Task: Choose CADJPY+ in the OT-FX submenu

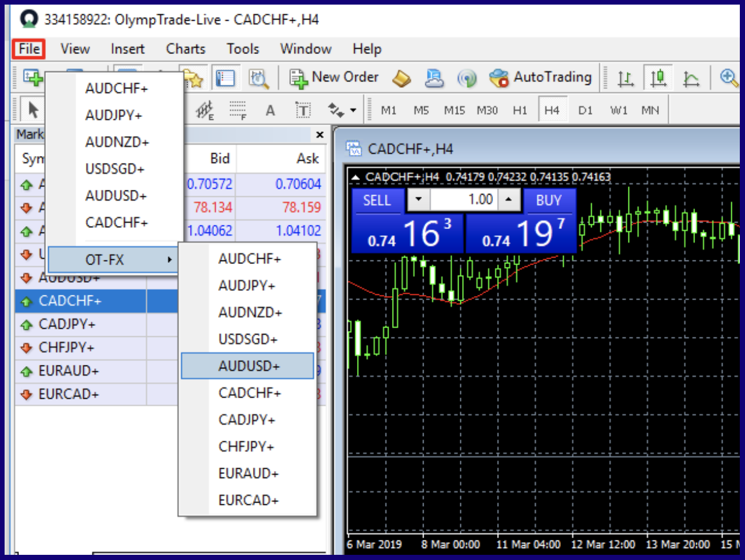Action: pos(248,420)
